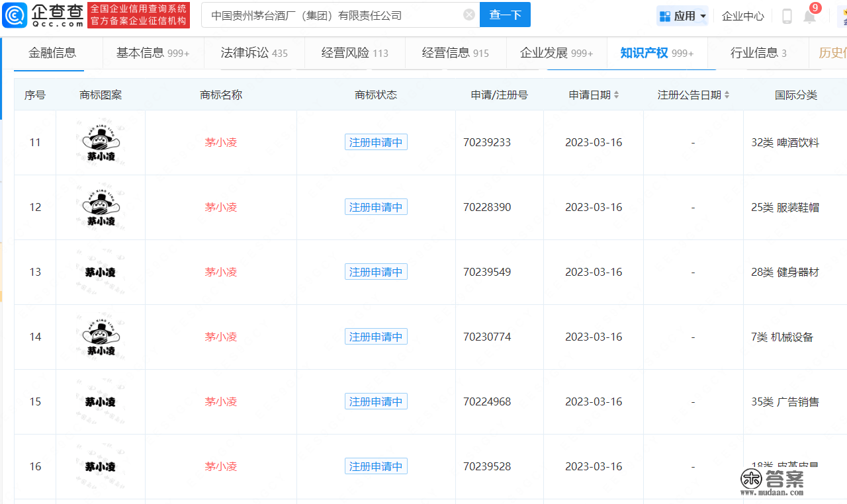Switch to 企业发展 tab
Image resolution: width=847 pixels, height=504 pixels.
point(557,53)
